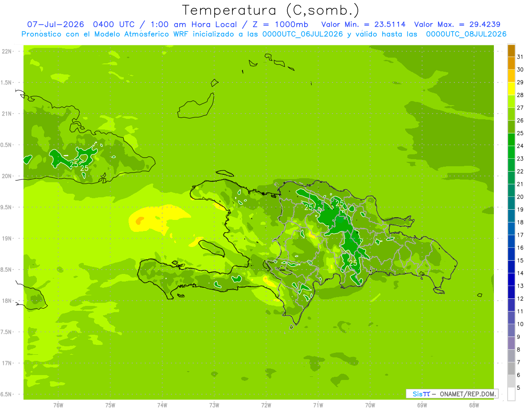
Task: Click the "76W" longitude axis label
Action: point(58,405)
